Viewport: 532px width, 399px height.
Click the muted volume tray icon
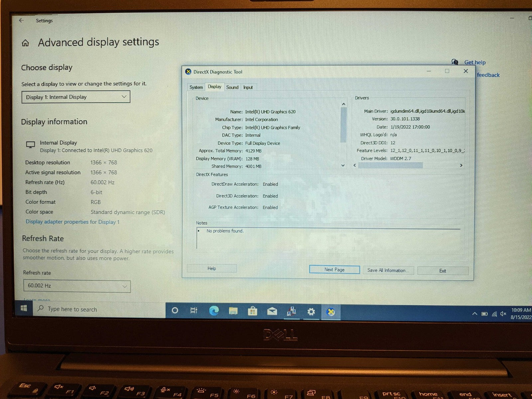point(503,314)
